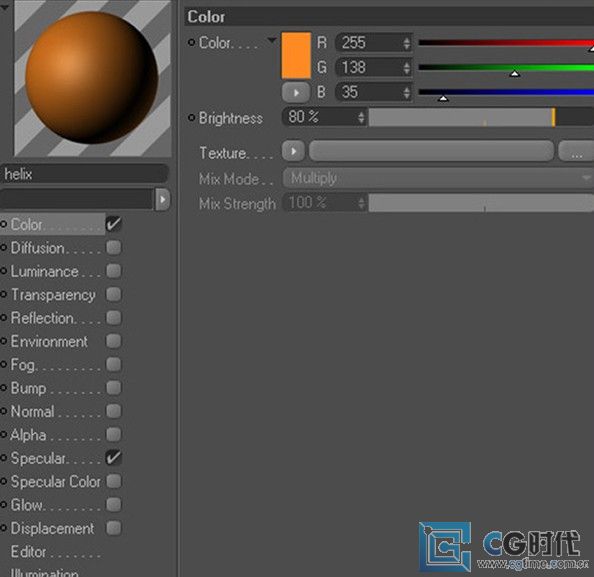594x577 pixels.
Task: Select the Color channel page
Action: pos(53,224)
